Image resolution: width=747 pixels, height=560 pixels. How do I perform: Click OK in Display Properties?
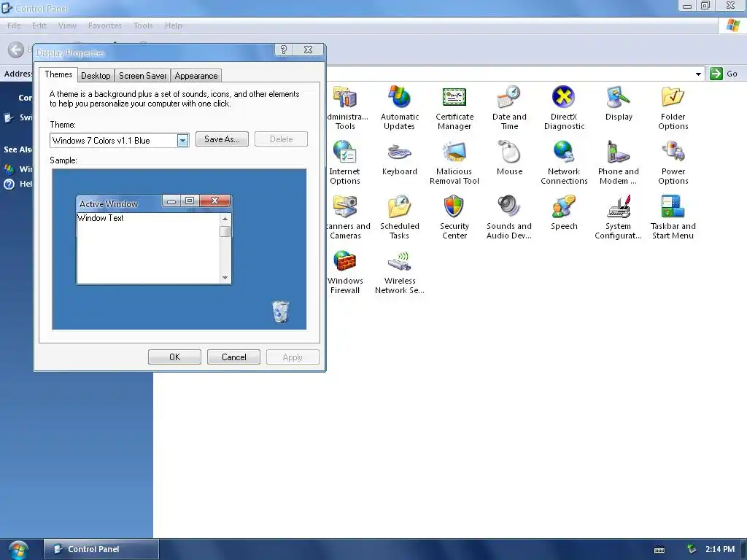tap(175, 357)
